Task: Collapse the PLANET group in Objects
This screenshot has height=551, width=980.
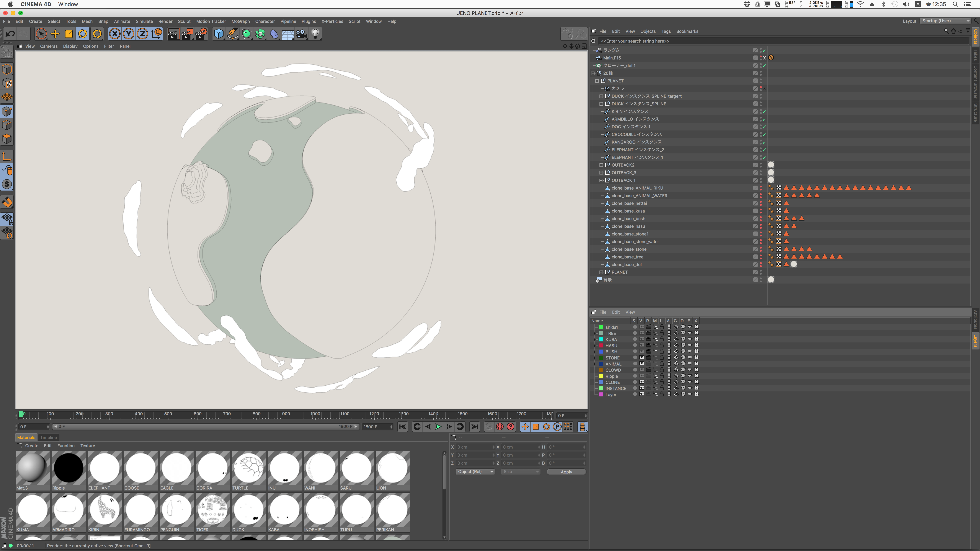Action: [597, 81]
